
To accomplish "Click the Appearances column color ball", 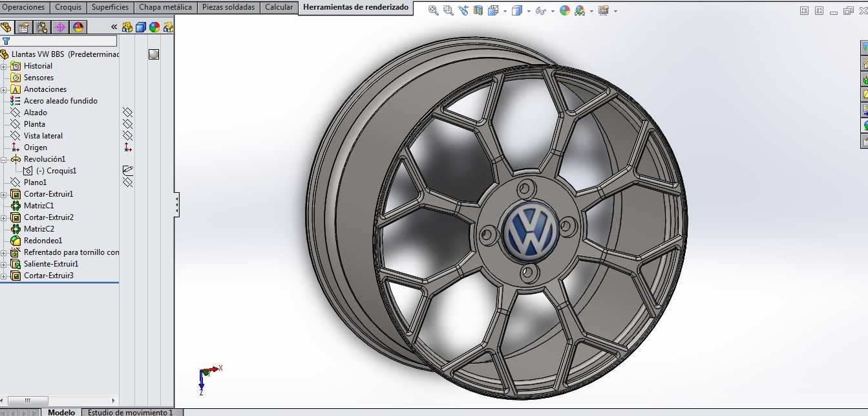I will pyautogui.click(x=154, y=27).
